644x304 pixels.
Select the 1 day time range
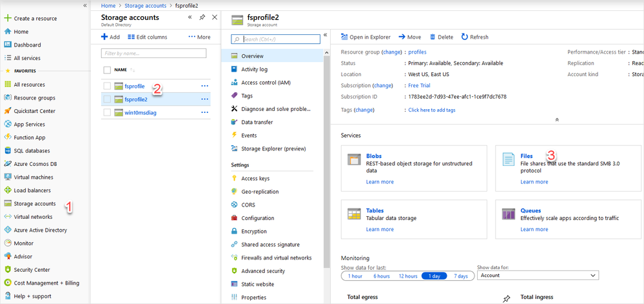point(434,276)
